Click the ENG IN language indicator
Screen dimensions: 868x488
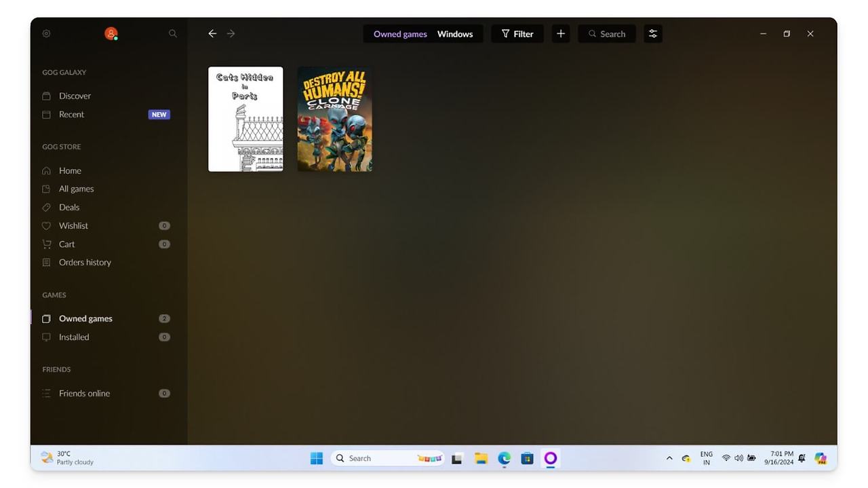pos(707,458)
